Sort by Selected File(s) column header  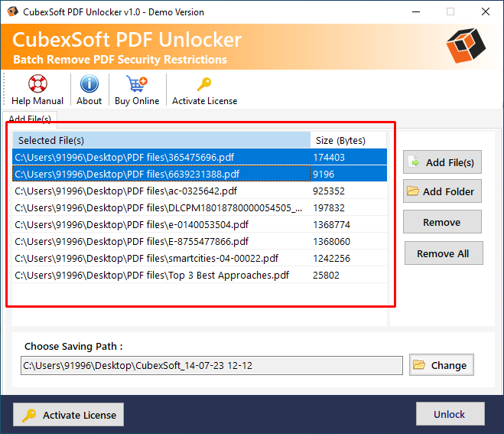point(161,140)
